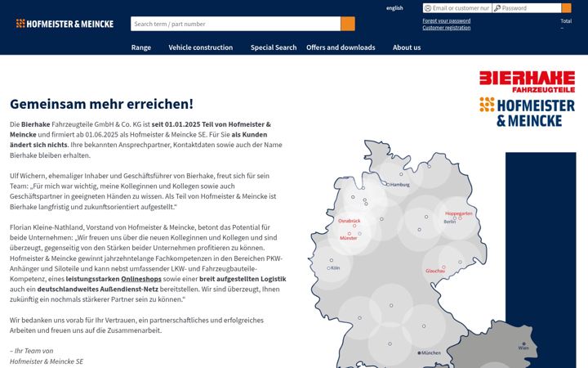Viewport: 588px width, 368px height.
Task: Click the Gemeinsam mehr erreichen! heading
Action: pos(101,104)
